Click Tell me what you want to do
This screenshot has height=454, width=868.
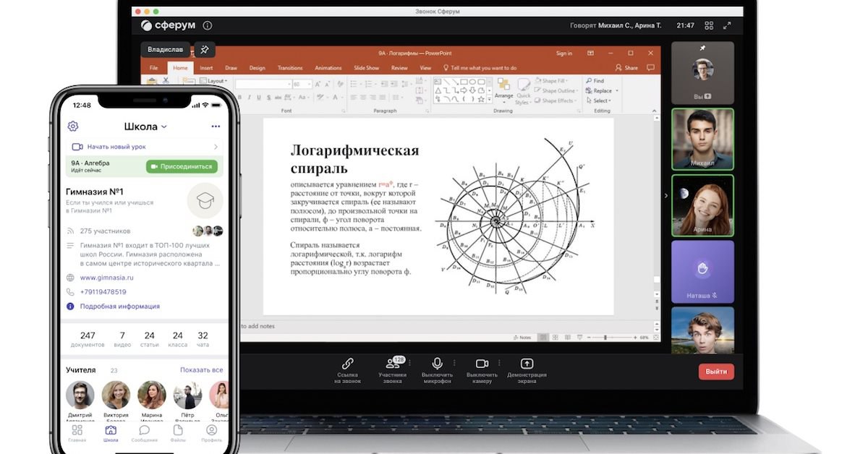(x=480, y=68)
